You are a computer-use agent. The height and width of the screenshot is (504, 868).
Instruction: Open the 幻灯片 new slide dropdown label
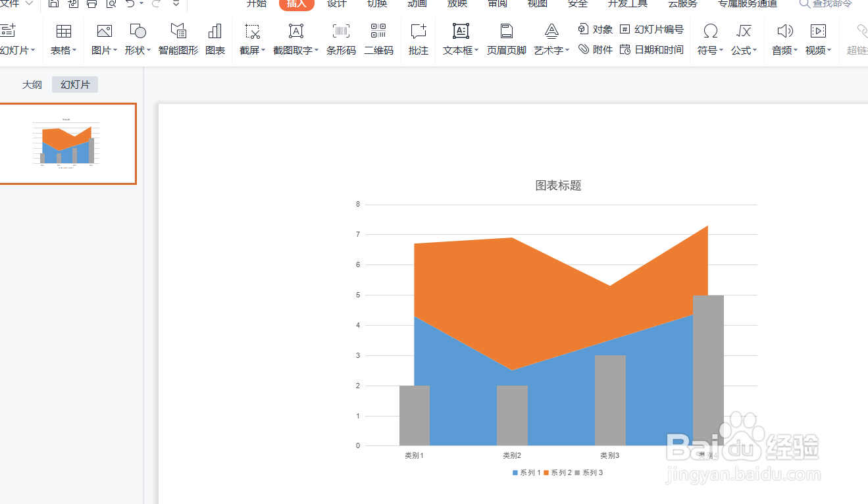(17, 50)
